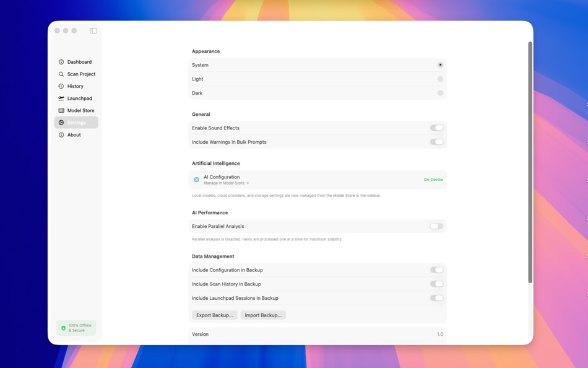Click the green shield offline icon
This screenshot has width=588, height=368.
pyautogui.click(x=64, y=328)
